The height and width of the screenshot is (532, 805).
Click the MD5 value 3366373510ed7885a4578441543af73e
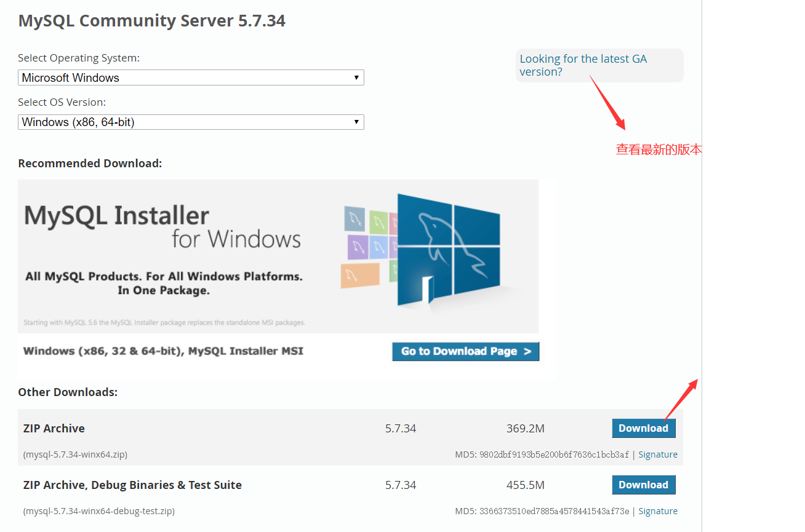pyautogui.click(x=554, y=512)
